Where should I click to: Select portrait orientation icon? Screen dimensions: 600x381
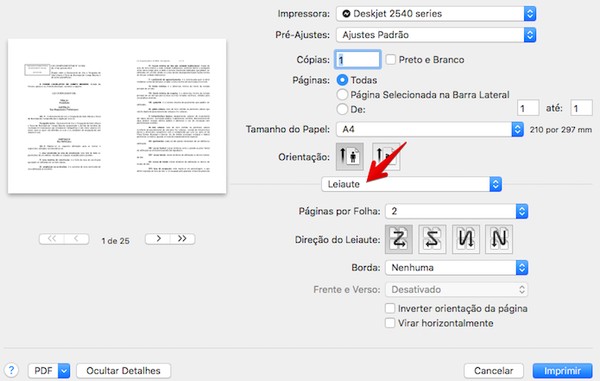[349, 156]
